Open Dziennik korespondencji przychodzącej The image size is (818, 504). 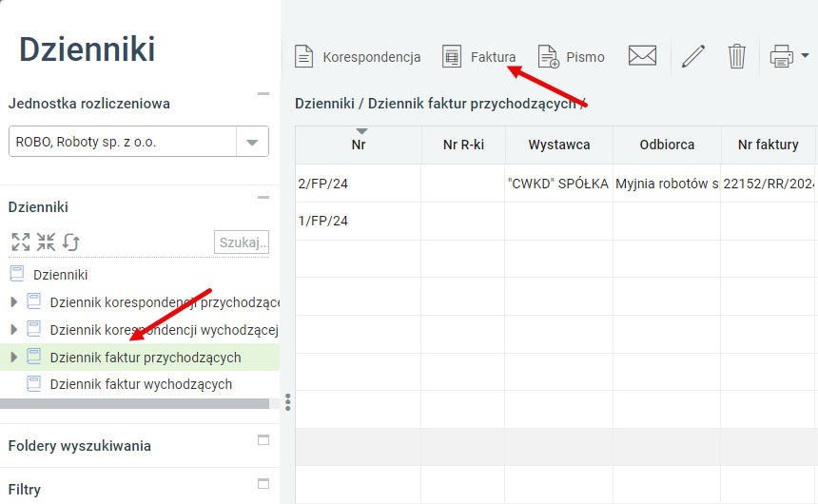(165, 302)
